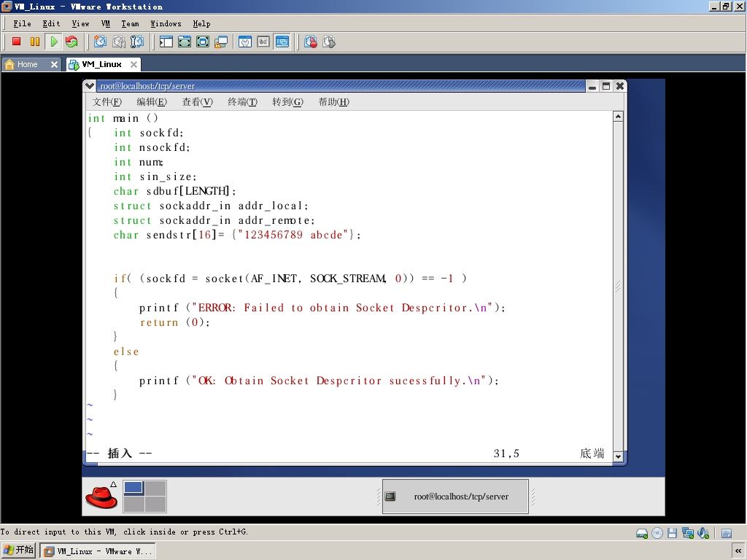Reset the VM with the red-green arrows icon
Viewport: 747px width, 560px height.
coord(72,42)
